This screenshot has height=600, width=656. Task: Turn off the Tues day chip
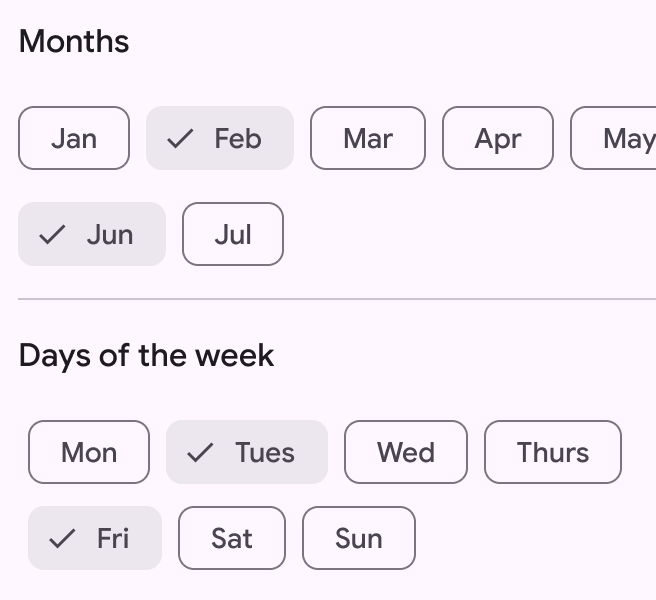click(247, 452)
